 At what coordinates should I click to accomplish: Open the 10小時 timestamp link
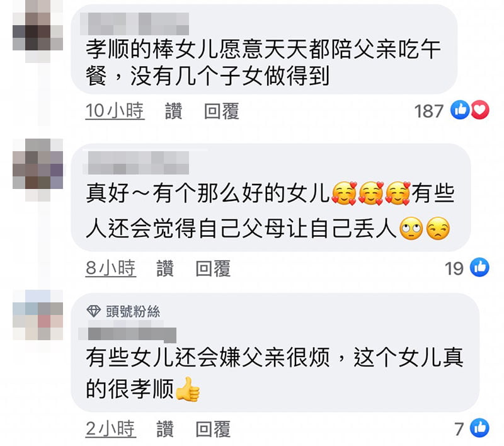[x=115, y=111]
